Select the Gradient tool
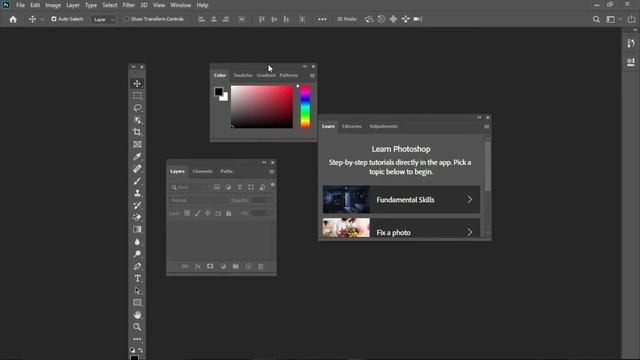Viewport: 640px width, 360px height. 137,229
